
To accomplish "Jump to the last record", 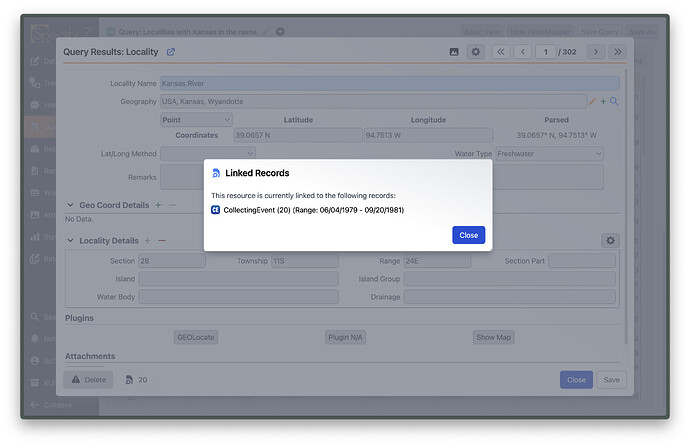I will coord(618,51).
